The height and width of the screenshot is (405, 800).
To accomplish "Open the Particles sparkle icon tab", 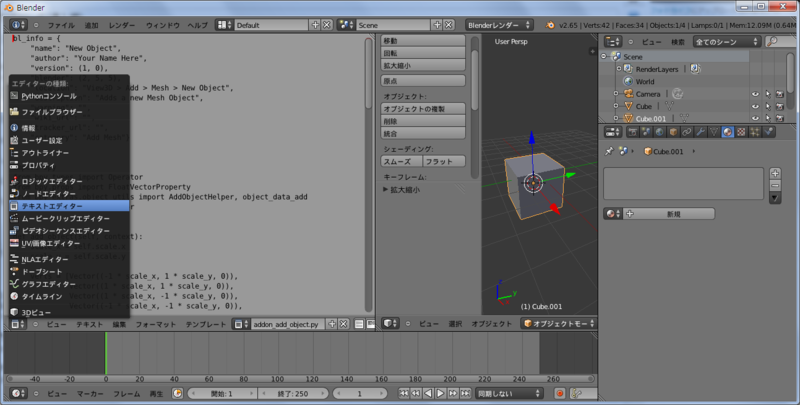I will (x=755, y=132).
